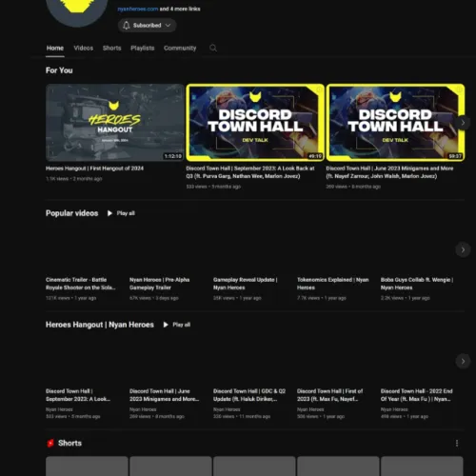The width and height of the screenshot is (476, 476).
Task: Open the nyanheroes.com link
Action: tap(138, 9)
